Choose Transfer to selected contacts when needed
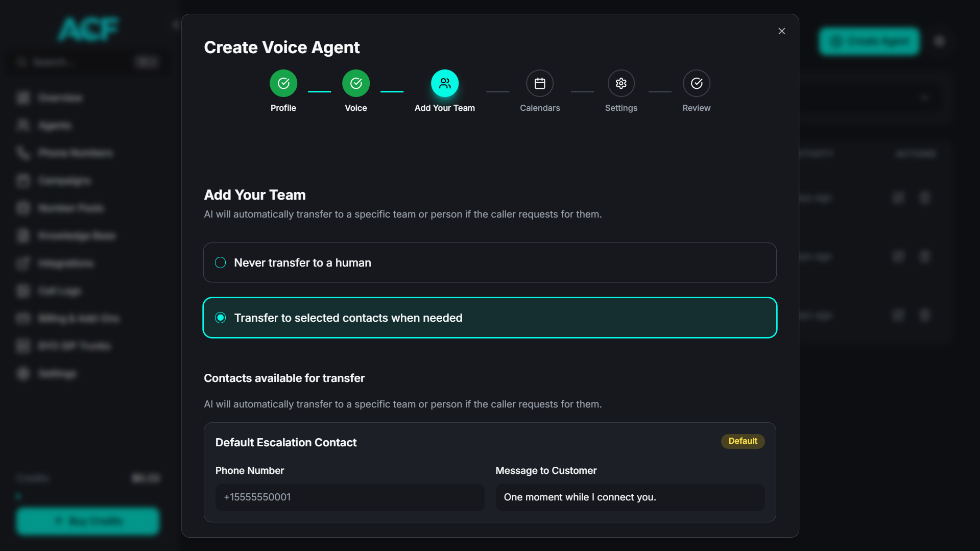The width and height of the screenshot is (980, 551). 220,318
